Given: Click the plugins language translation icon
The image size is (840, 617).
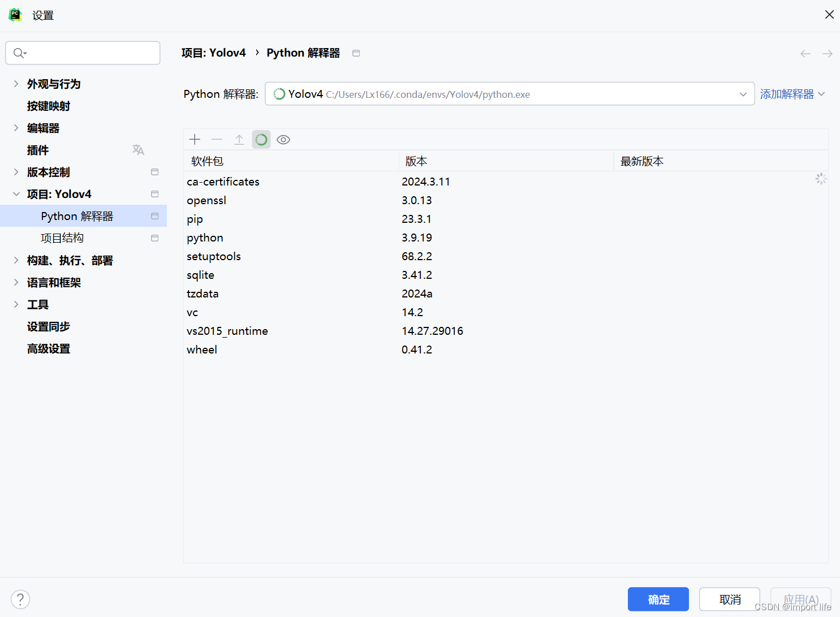Looking at the screenshot, I should click(x=138, y=150).
